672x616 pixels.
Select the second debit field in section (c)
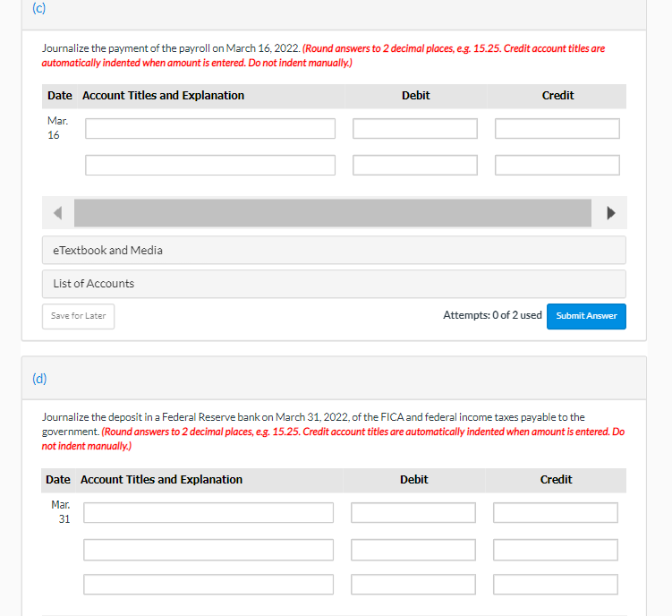415,165
